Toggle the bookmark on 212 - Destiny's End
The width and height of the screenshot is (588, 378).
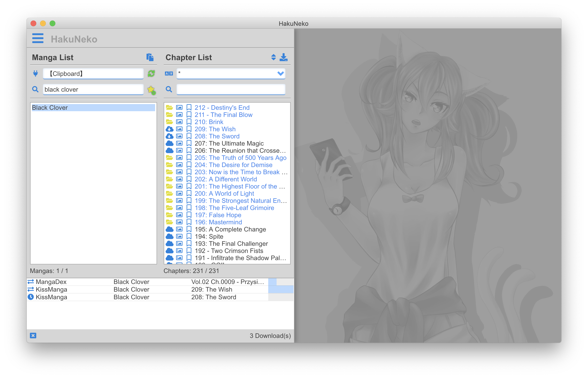point(189,107)
